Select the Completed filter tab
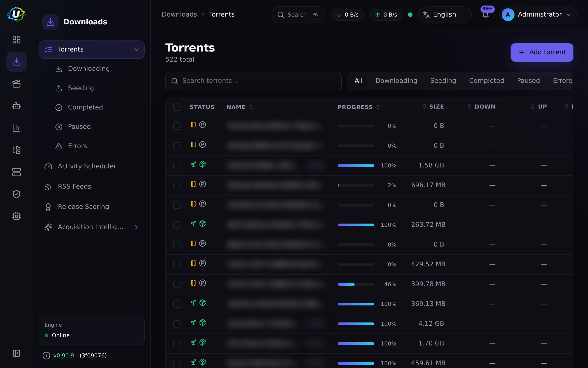This screenshot has width=588, height=368. (x=486, y=81)
